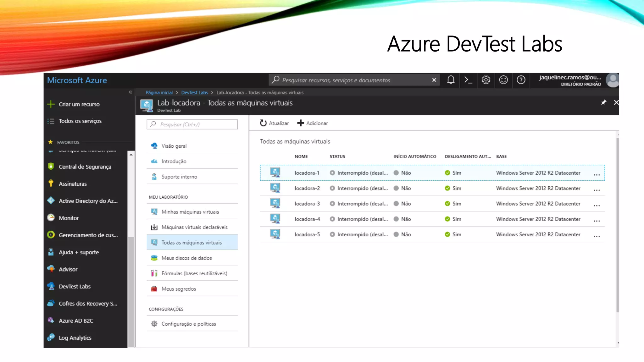Open Visão geral menu item
Viewport: 644px width, 362px height.
192,146
